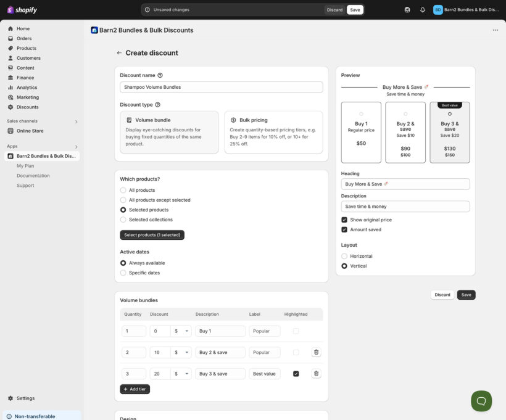This screenshot has height=420, width=506.
Task: Open the Orders section in the sidebar
Action: [x=22, y=38]
